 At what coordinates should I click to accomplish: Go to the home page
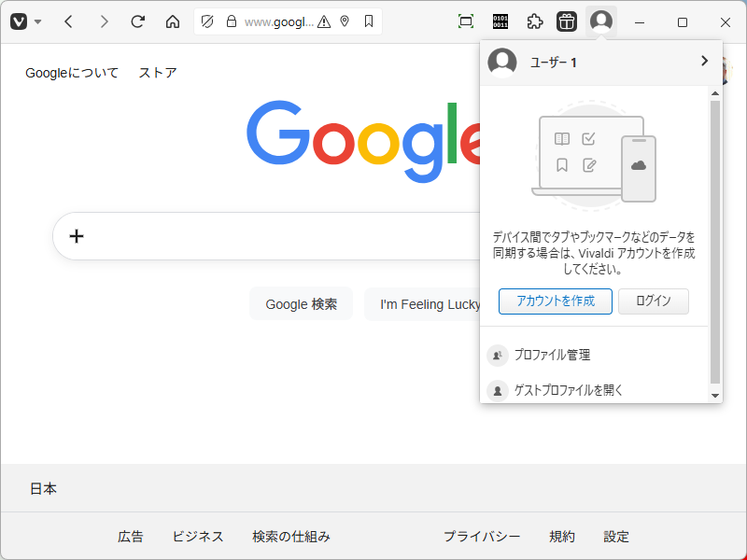click(x=173, y=21)
